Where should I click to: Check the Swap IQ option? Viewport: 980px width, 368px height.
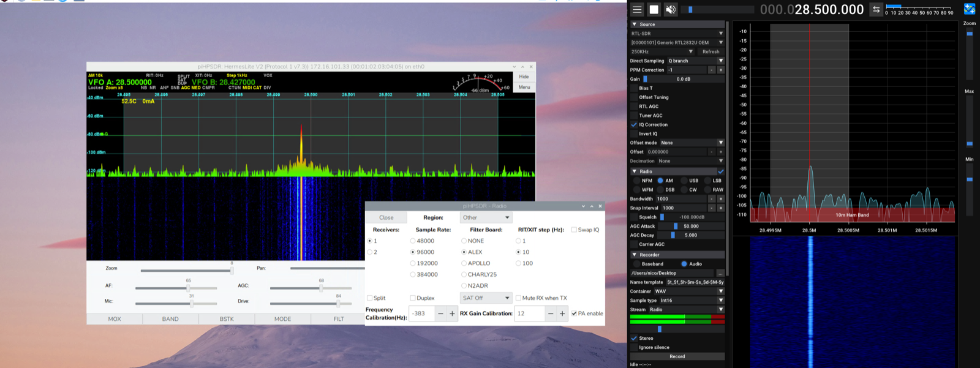coord(574,230)
